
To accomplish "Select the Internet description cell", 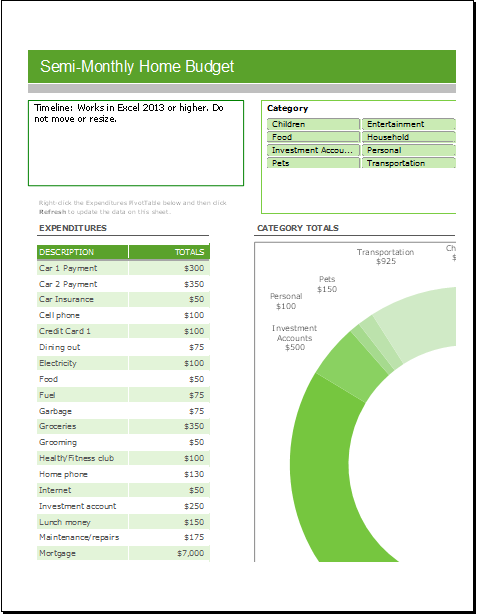I will 82,490.
